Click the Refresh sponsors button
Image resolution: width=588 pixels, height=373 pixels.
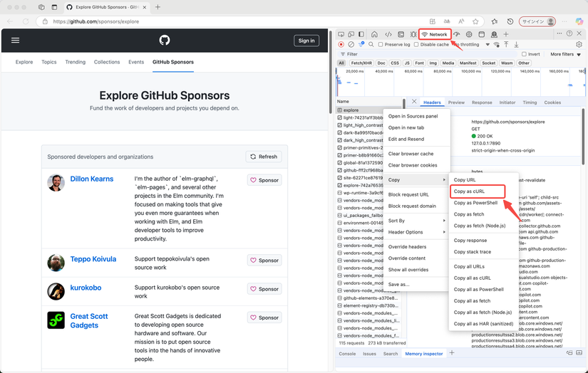point(264,157)
